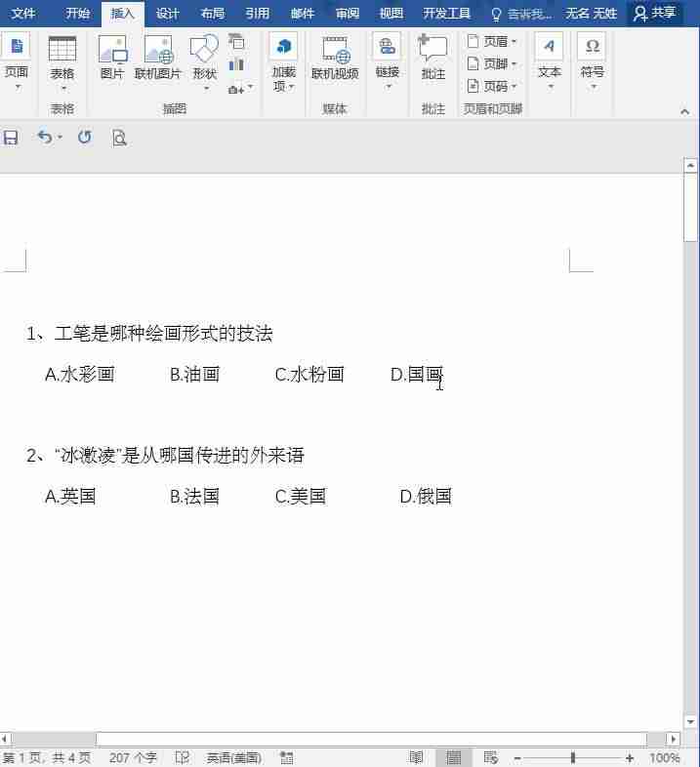Insert a Chart icon
The height and width of the screenshot is (767, 700).
click(236, 63)
